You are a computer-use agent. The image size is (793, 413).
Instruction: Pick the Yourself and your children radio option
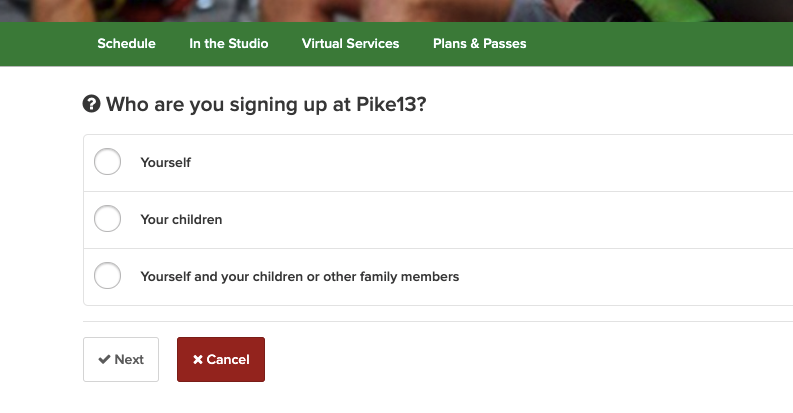(x=107, y=276)
